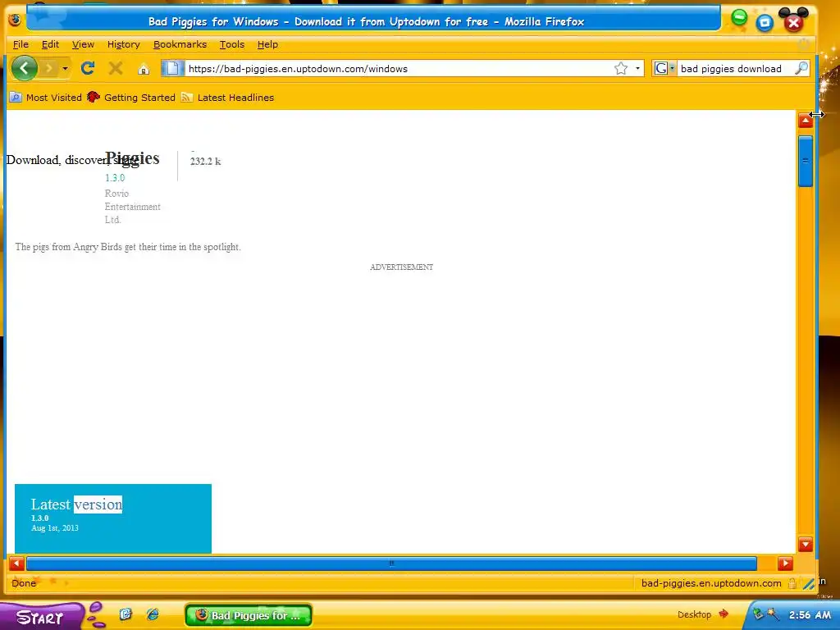
Task: Go to the Home page icon
Action: point(143,69)
